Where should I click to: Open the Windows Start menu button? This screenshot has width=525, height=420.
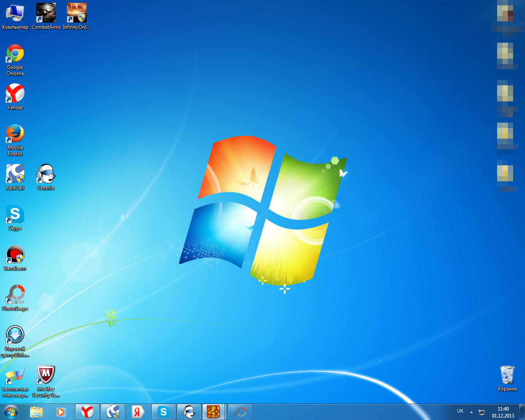point(11,412)
